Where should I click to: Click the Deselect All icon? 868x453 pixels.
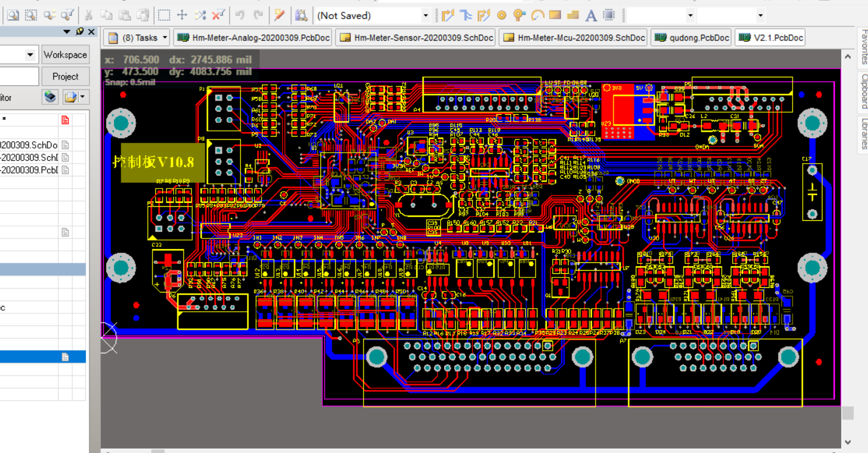click(200, 15)
